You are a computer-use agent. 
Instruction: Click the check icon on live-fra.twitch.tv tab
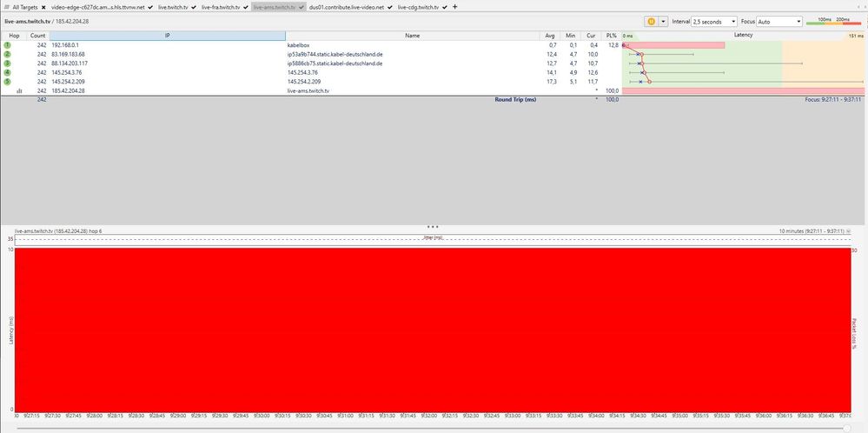coord(245,7)
